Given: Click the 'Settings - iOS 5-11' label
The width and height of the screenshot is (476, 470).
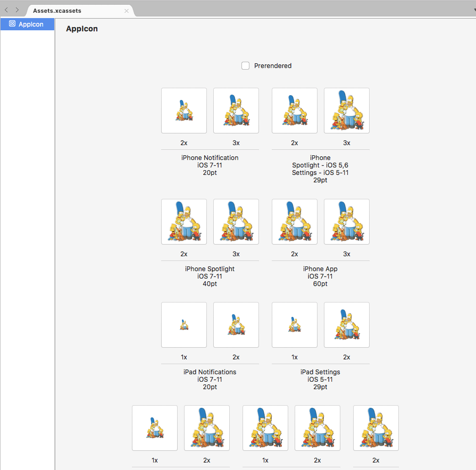Looking at the screenshot, I should [320, 173].
